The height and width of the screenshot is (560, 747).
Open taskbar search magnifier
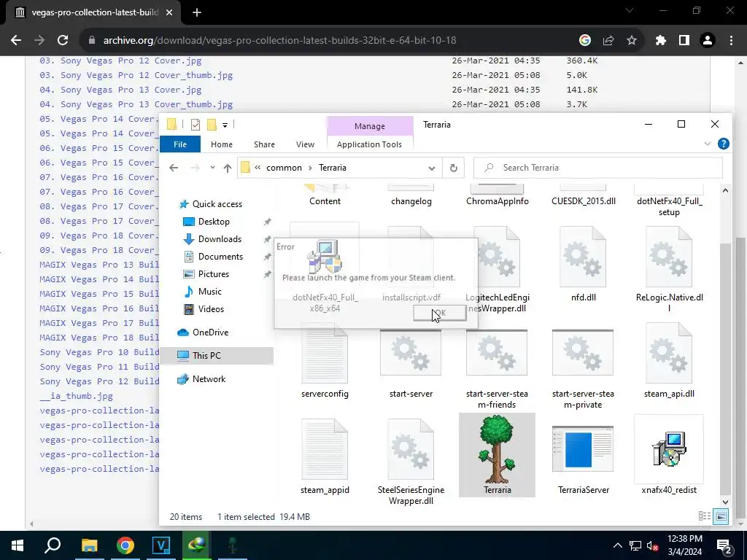[53, 545]
